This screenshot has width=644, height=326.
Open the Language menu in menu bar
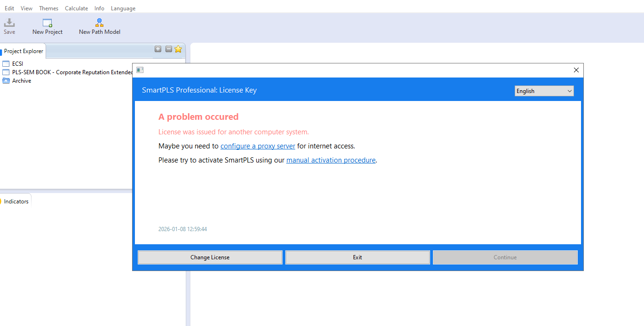pos(123,8)
